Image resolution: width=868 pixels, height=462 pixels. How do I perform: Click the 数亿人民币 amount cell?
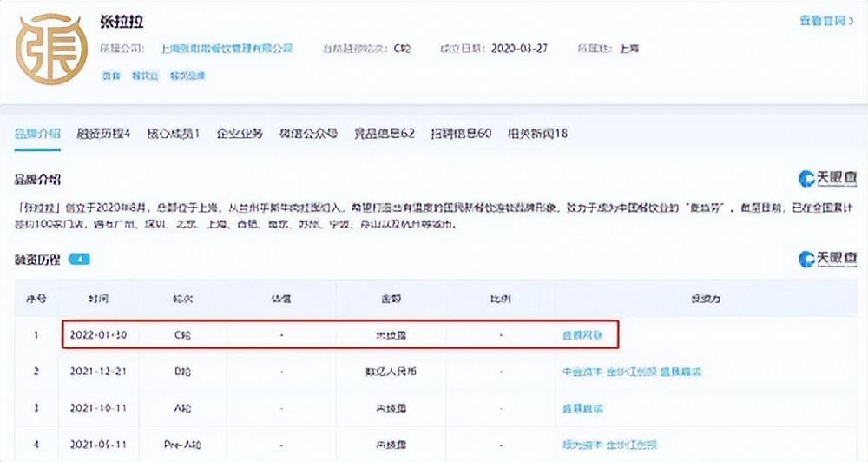pos(391,372)
